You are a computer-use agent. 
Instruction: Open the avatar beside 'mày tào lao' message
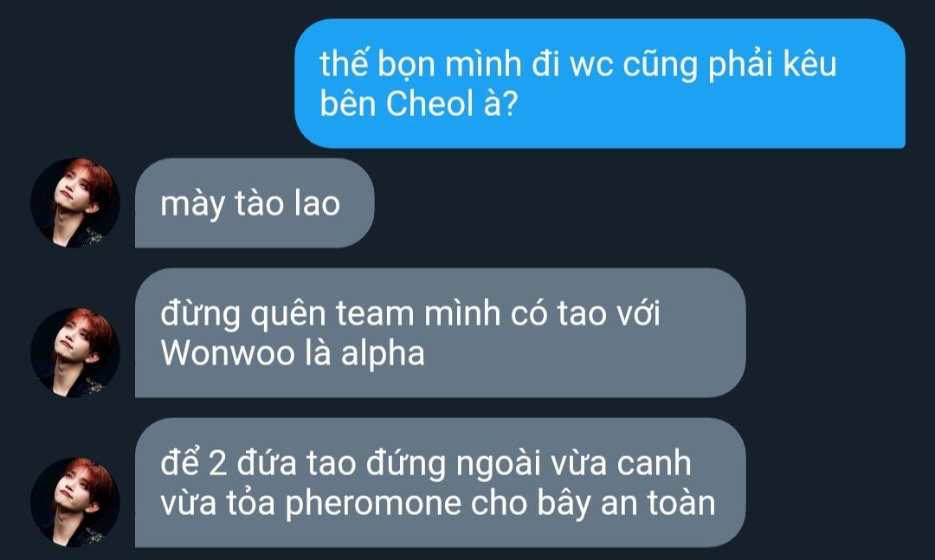click(75, 203)
